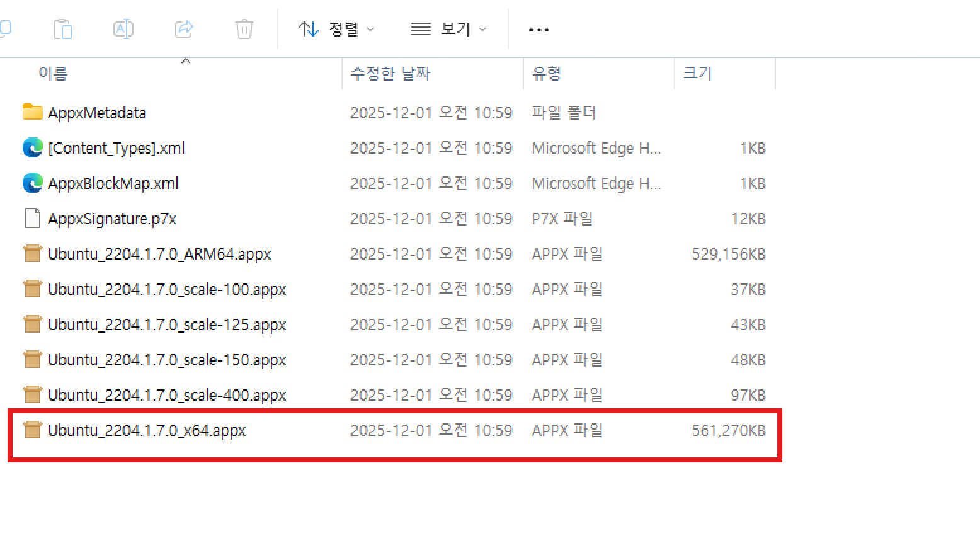Click the 파일 폴더 type of AppxMetadata
This screenshot has height=538, width=980.
(564, 113)
